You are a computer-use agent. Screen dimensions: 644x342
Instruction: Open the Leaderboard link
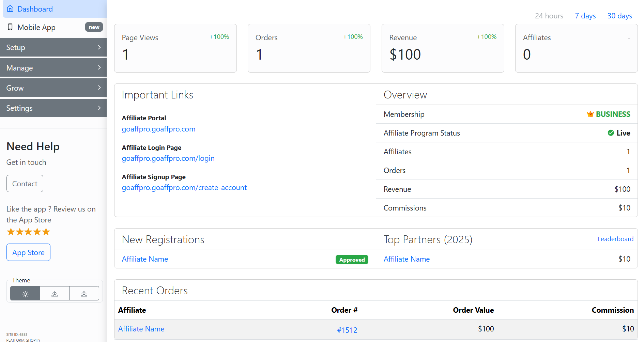tap(615, 239)
